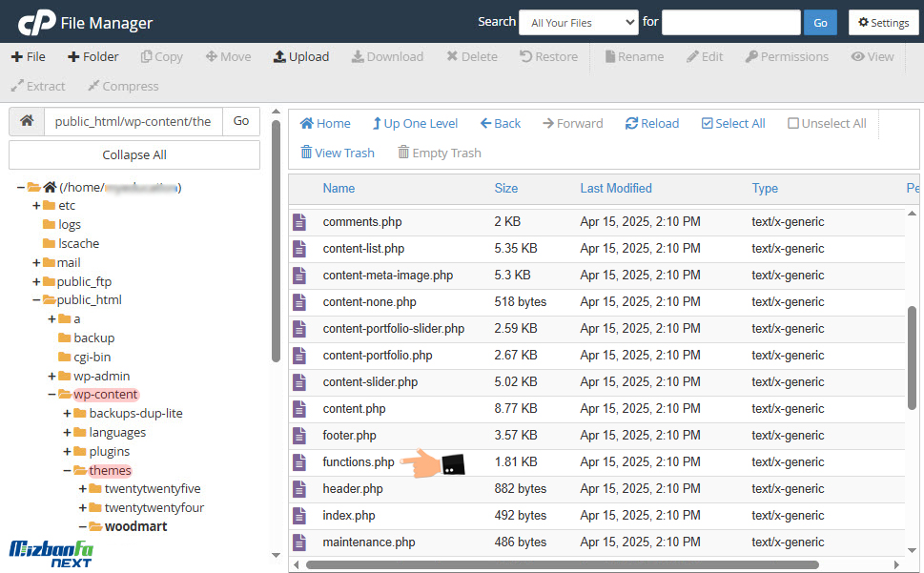924x573 pixels.
Task: Sort by Last Modified column
Action: click(x=616, y=189)
